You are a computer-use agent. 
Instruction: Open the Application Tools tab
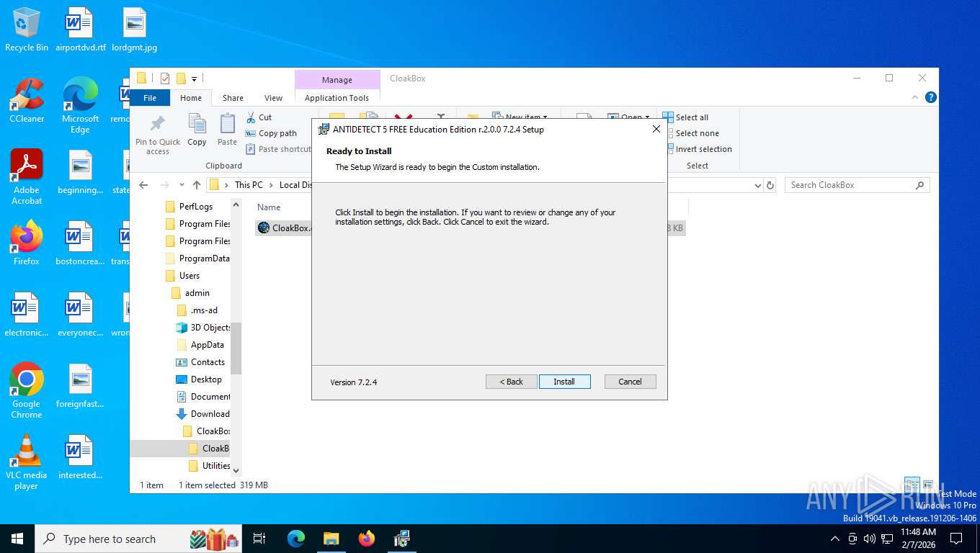point(337,98)
